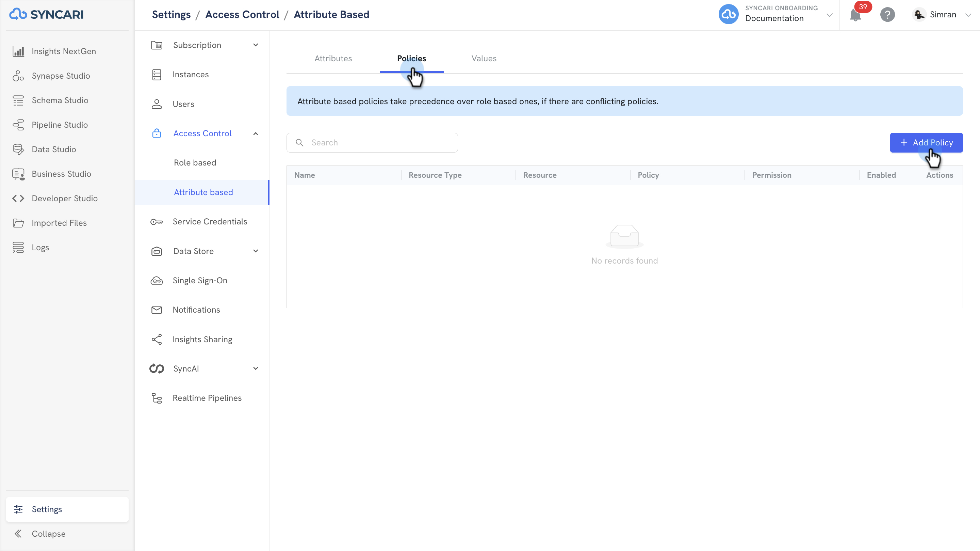The image size is (980, 551).
Task: Open Insights NextGen chart icon
Action: (x=18, y=51)
